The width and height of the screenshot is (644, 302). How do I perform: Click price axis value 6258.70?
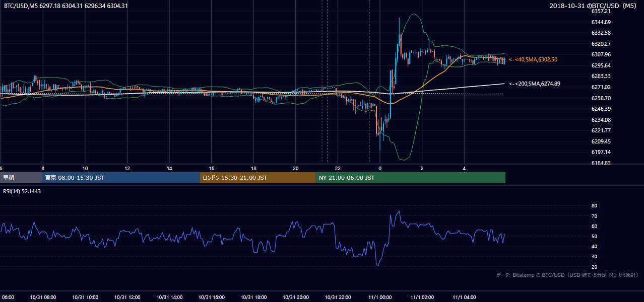[601, 98]
